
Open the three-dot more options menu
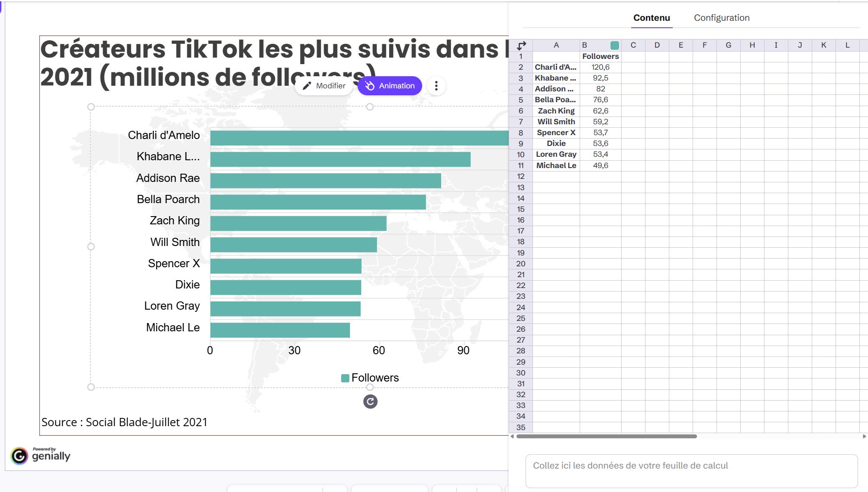pyautogui.click(x=436, y=86)
